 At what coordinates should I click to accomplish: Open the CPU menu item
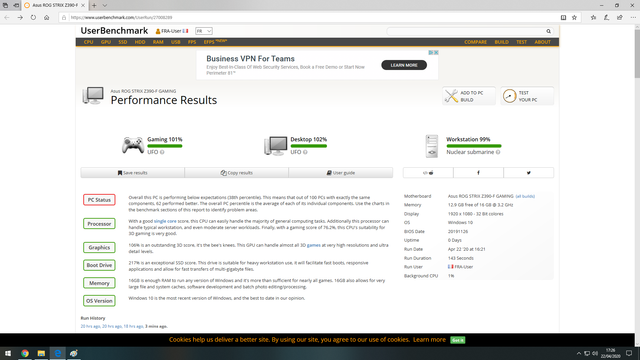[89, 42]
